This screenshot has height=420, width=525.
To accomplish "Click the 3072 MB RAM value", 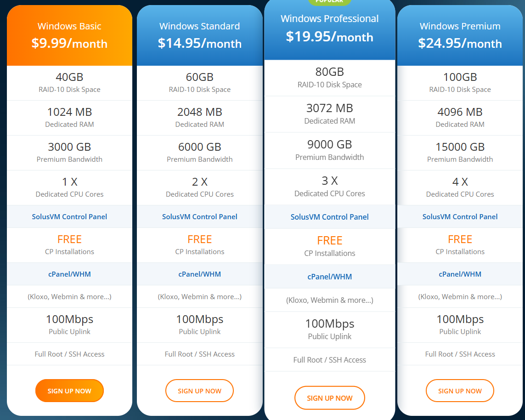I will pos(330,108).
